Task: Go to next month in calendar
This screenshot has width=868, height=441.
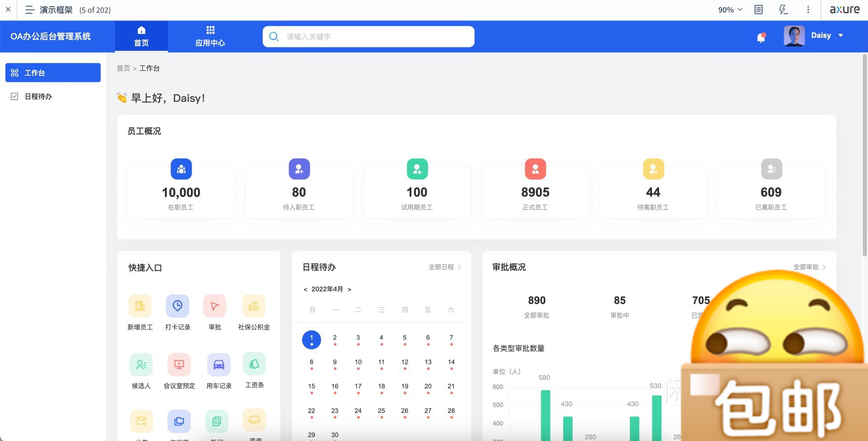Action: 349,290
